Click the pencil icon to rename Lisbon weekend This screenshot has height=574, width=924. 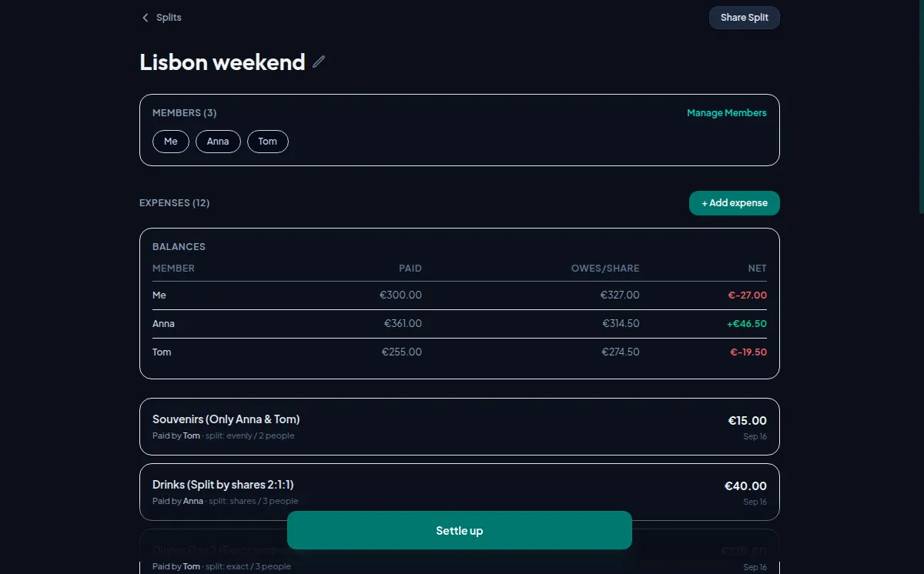319,62
